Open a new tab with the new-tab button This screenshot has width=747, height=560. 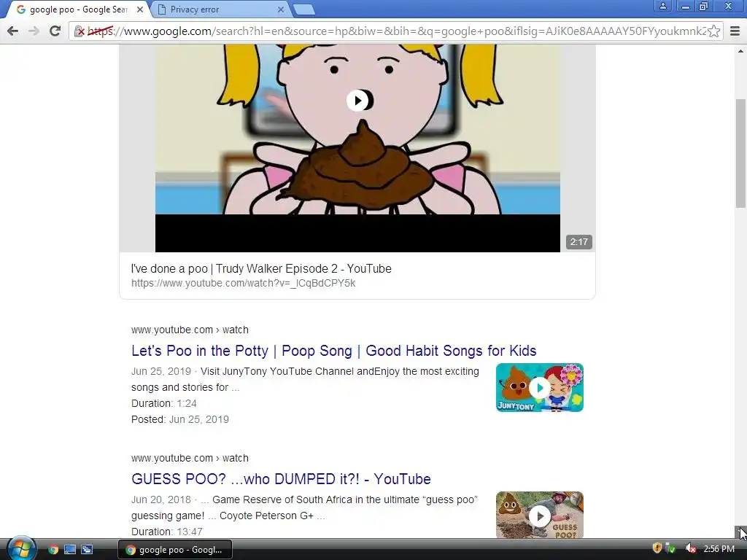pos(303,9)
